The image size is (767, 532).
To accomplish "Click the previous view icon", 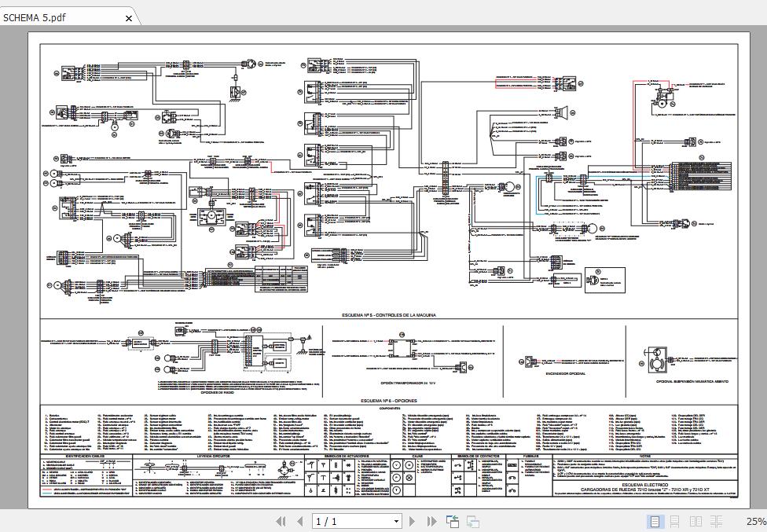I will [x=453, y=521].
